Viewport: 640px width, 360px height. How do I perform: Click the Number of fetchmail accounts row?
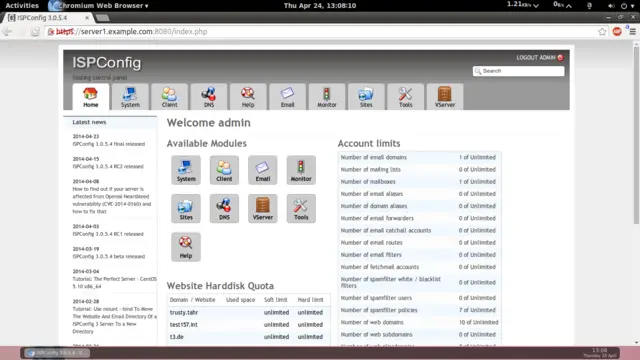pos(419,267)
